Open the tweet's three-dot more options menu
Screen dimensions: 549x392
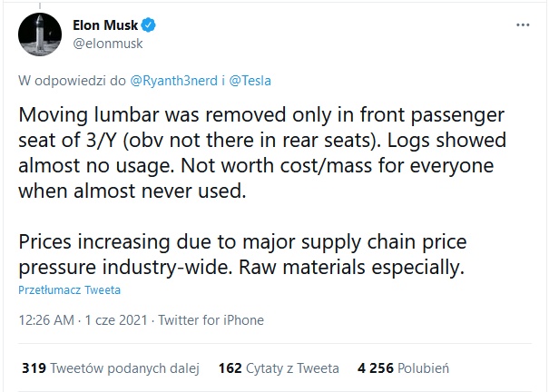(x=523, y=24)
